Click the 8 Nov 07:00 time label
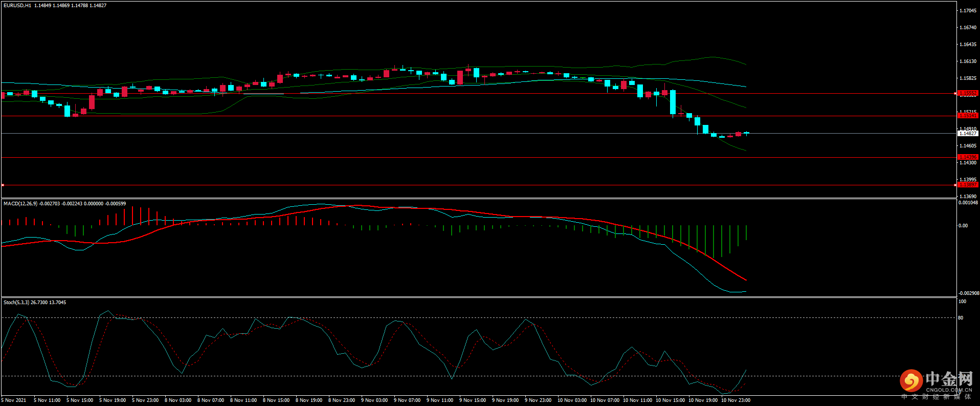Image resolution: width=980 pixels, height=406 pixels. click(211, 400)
